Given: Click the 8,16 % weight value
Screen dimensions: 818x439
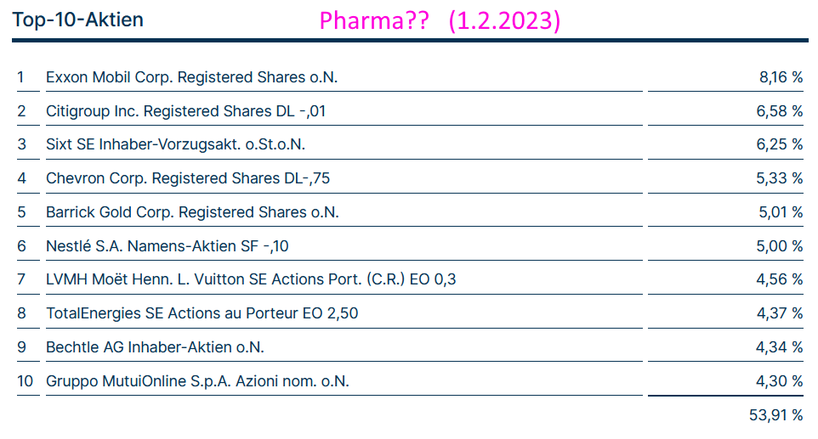Looking at the screenshot, I should [781, 76].
